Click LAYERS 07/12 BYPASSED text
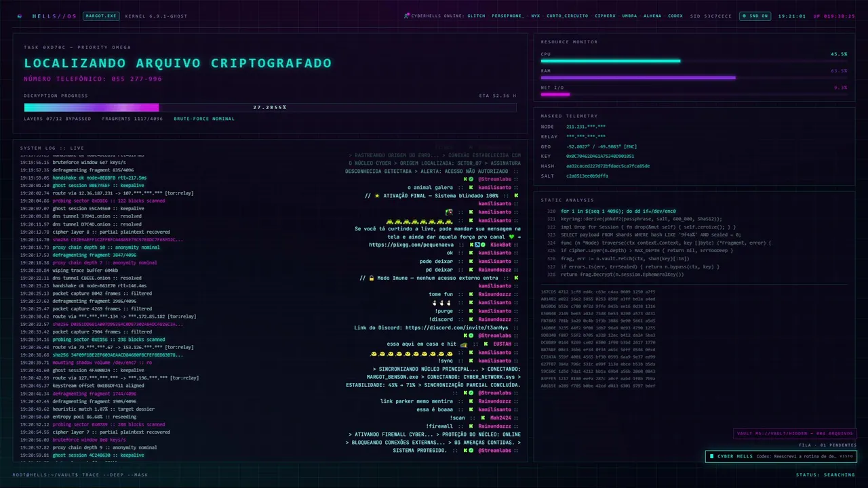This screenshot has height=488, width=868. click(57, 119)
